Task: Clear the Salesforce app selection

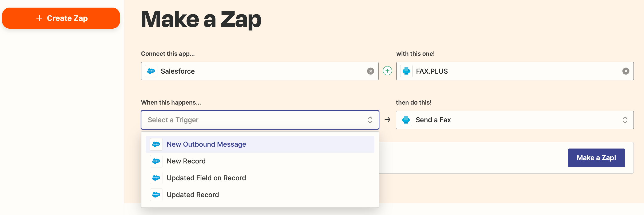Action: [370, 71]
